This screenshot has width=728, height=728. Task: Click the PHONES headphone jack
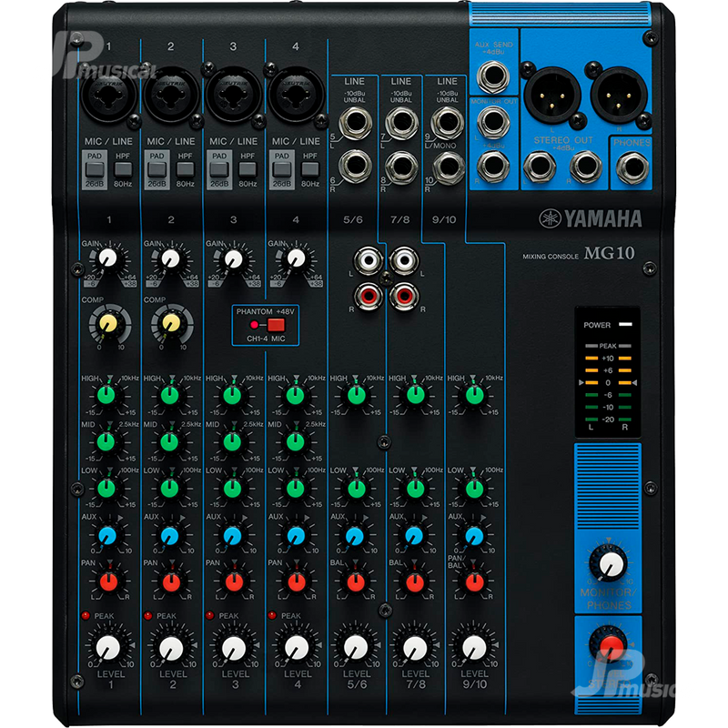632,167
